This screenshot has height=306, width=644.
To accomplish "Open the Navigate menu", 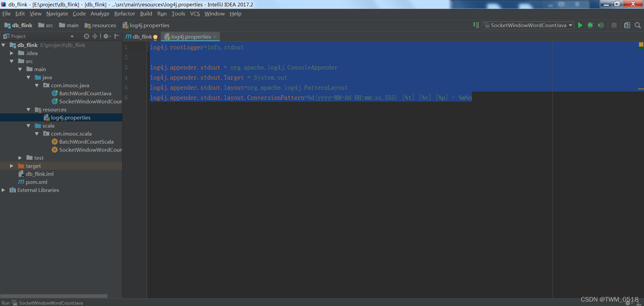I will [x=57, y=14].
